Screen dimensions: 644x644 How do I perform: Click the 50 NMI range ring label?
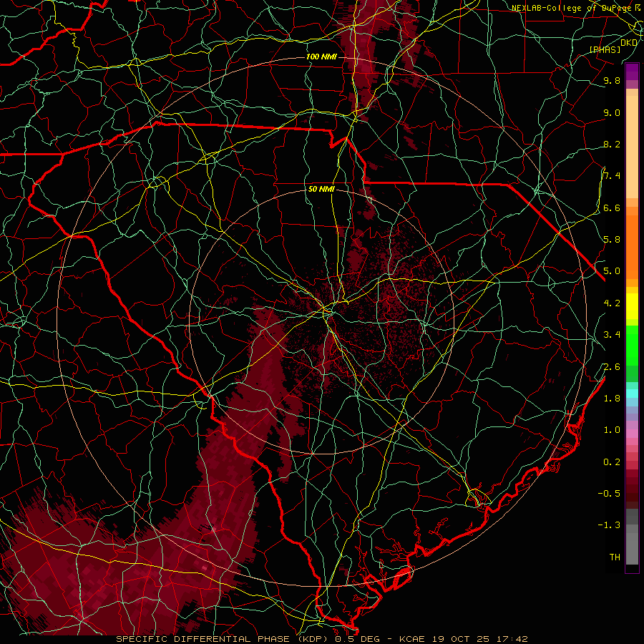(321, 189)
